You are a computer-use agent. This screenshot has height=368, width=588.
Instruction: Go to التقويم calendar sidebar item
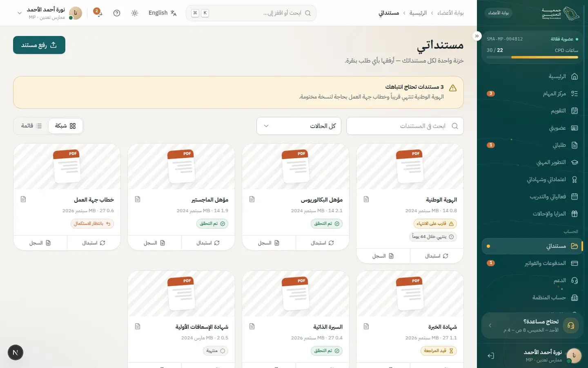532,111
